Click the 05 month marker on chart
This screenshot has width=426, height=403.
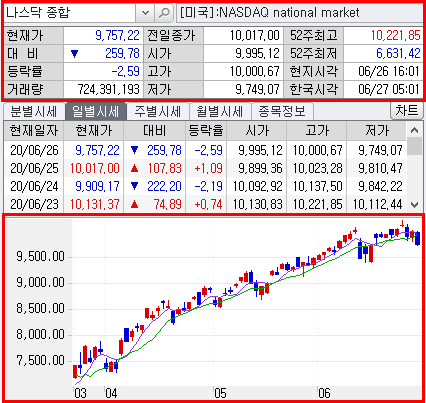point(220,393)
